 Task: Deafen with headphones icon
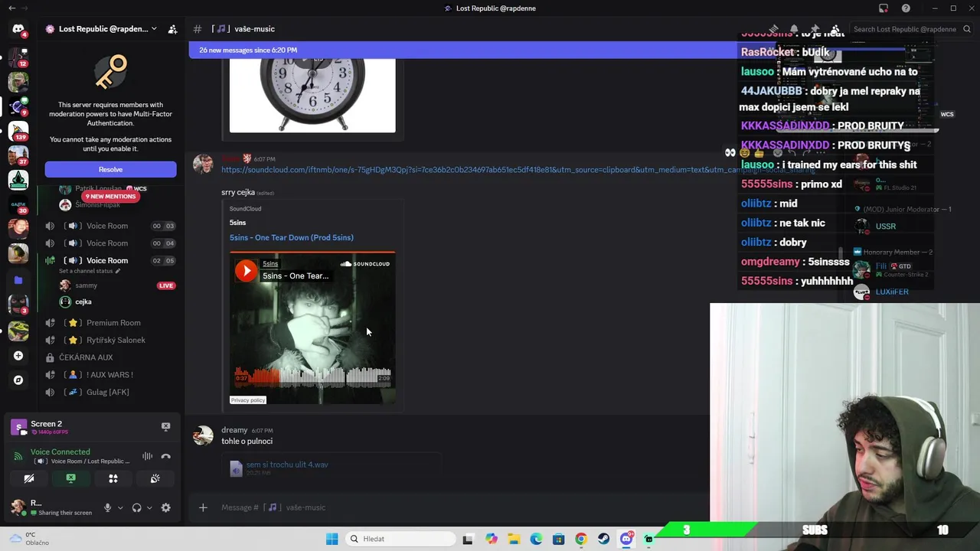point(136,507)
